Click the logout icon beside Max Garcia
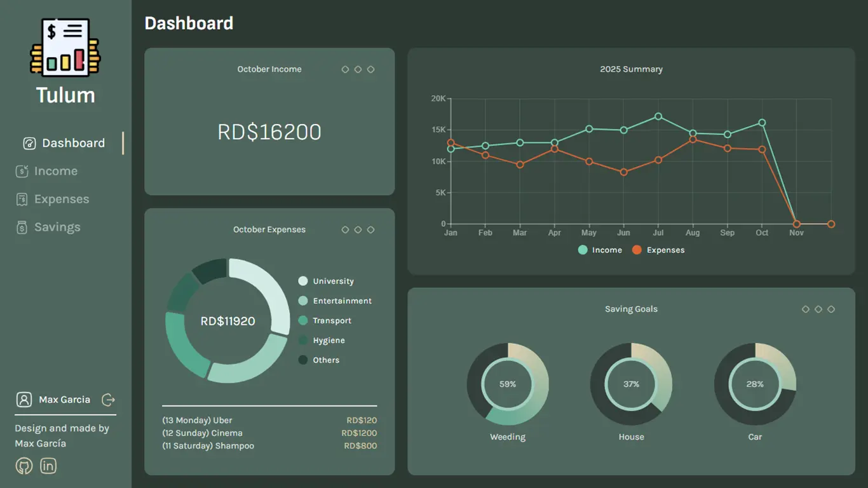Image resolution: width=868 pixels, height=488 pixels. [x=109, y=400]
